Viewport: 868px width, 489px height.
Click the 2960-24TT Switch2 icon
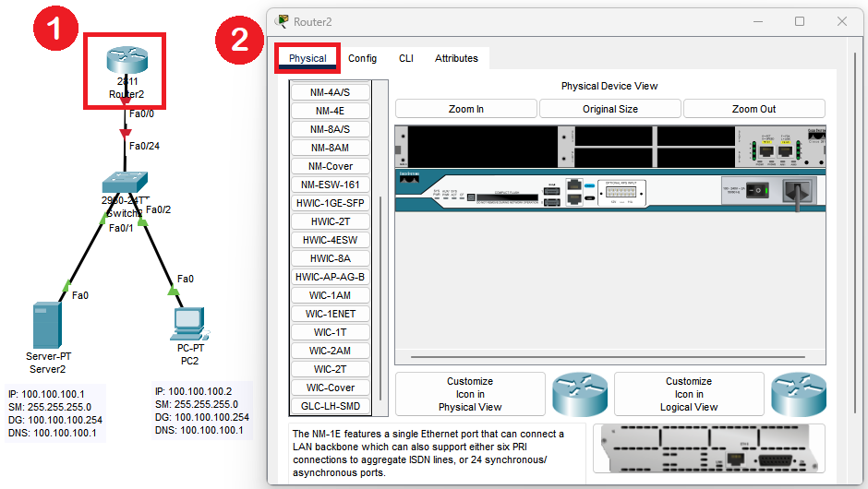[x=125, y=182]
